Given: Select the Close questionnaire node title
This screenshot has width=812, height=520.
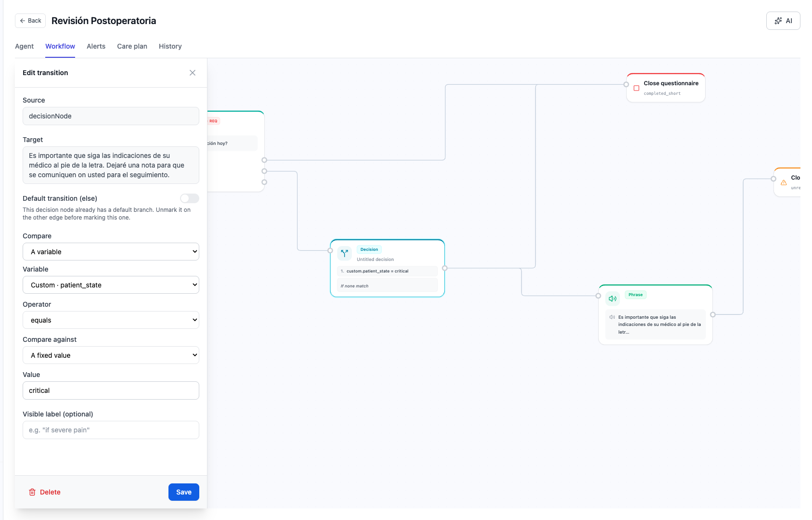Looking at the screenshot, I should 671,83.
